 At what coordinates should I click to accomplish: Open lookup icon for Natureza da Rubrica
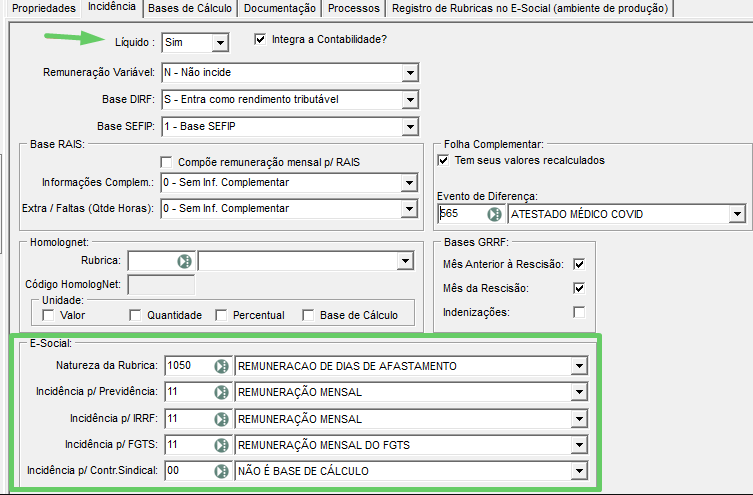click(221, 366)
